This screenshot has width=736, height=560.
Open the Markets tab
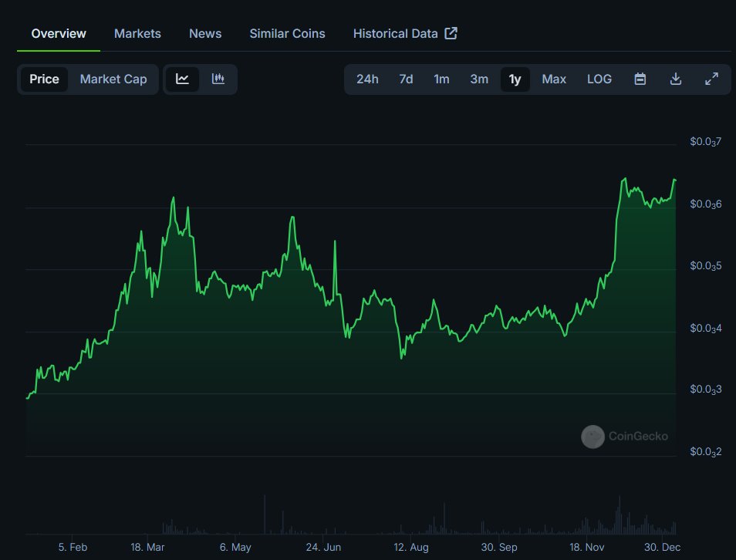point(137,33)
